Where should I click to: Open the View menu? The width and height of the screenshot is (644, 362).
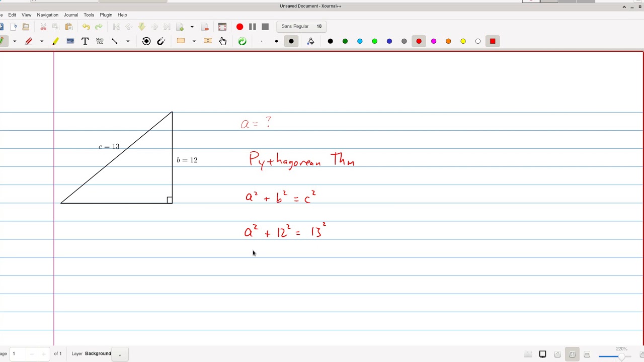pos(26,15)
